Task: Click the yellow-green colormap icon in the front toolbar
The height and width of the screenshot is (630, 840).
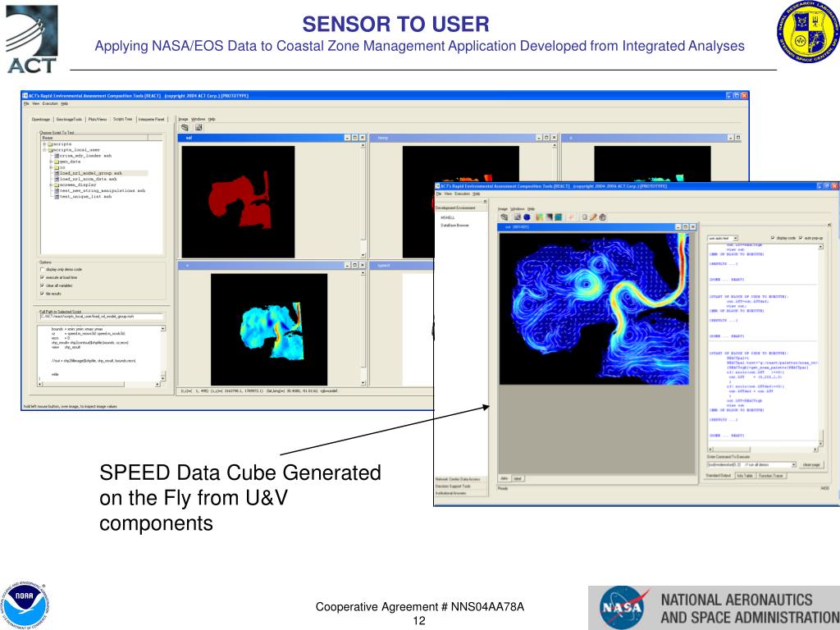Action: tap(540, 217)
